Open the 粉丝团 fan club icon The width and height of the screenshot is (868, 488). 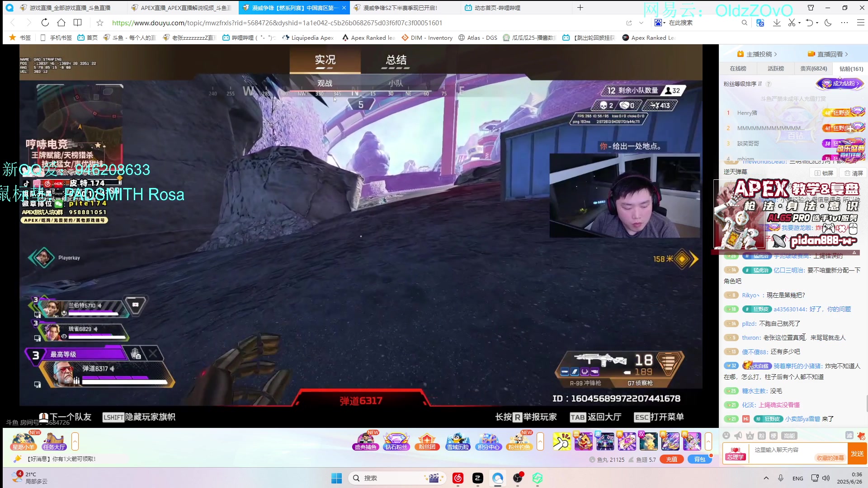click(x=427, y=441)
